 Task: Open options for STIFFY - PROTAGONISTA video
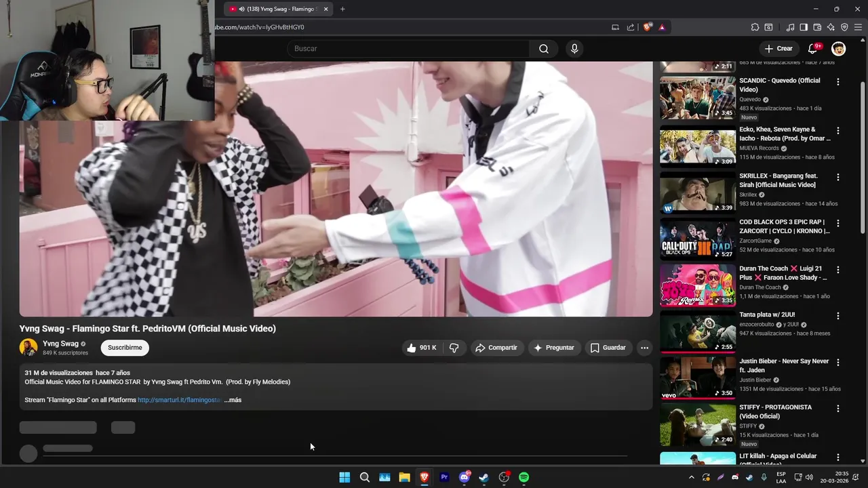coord(838,409)
